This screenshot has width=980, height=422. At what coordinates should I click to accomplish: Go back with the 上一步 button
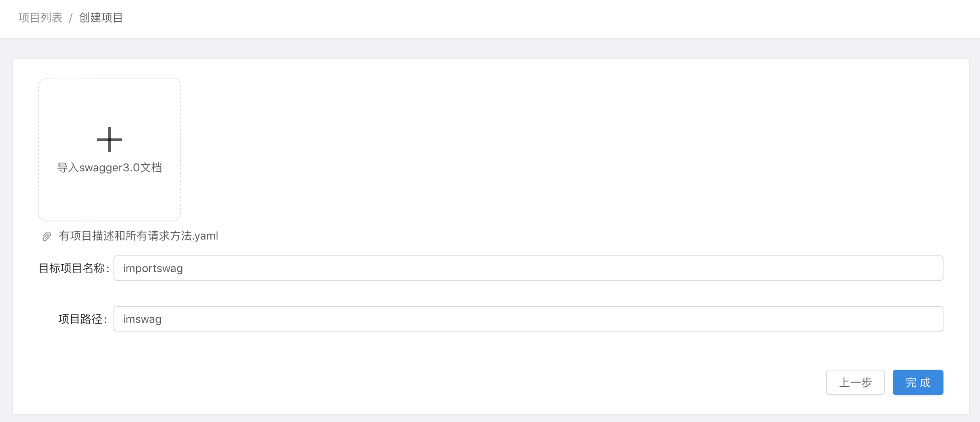click(855, 382)
